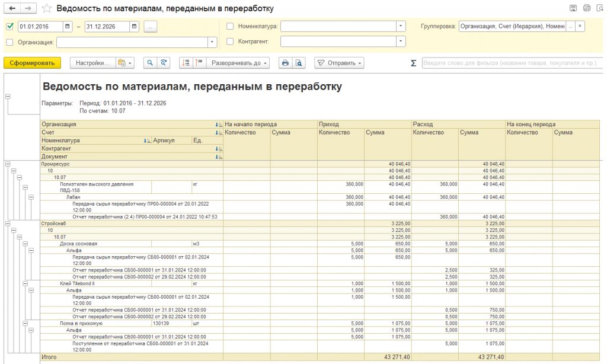The height and width of the screenshot is (364, 607).
Task: Open the Номенклатура dropdown list
Action: point(401,26)
